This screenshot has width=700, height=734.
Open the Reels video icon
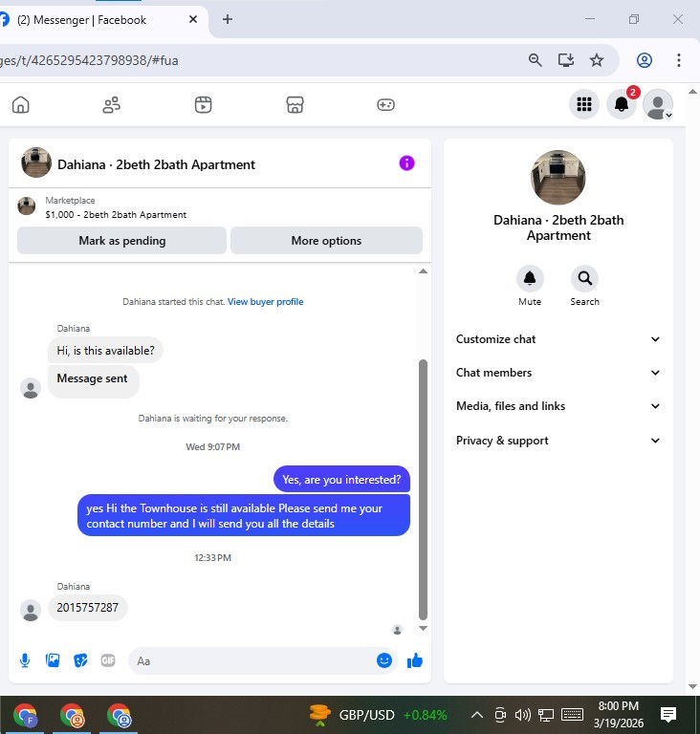tap(203, 104)
